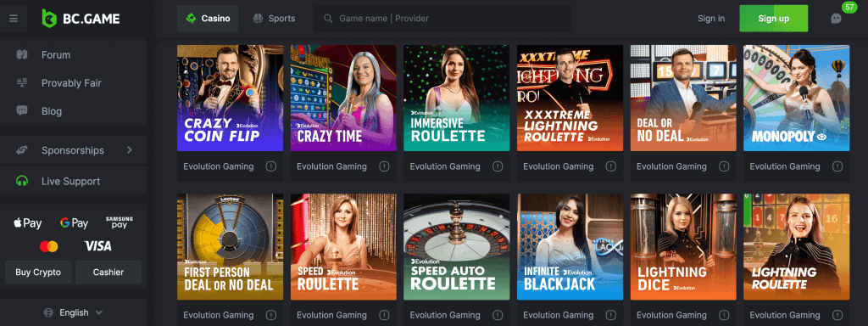
Task: Click info icon under Monopoly game
Action: (x=837, y=166)
